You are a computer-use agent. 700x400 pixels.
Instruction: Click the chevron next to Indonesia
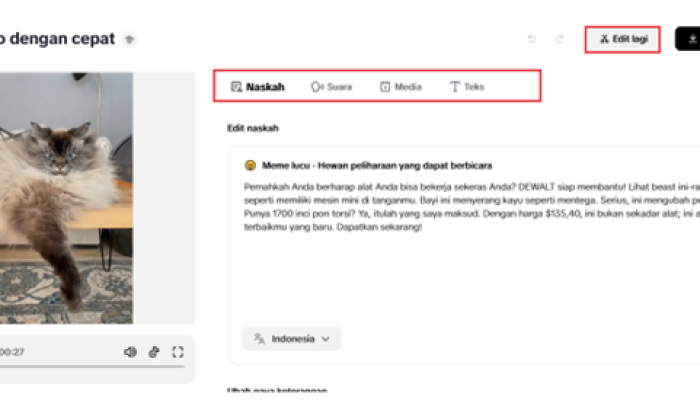tap(326, 339)
